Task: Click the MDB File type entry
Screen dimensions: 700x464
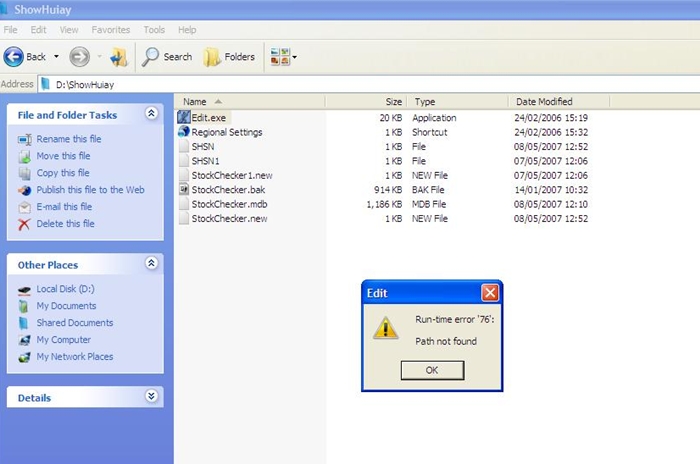Action: (x=429, y=204)
